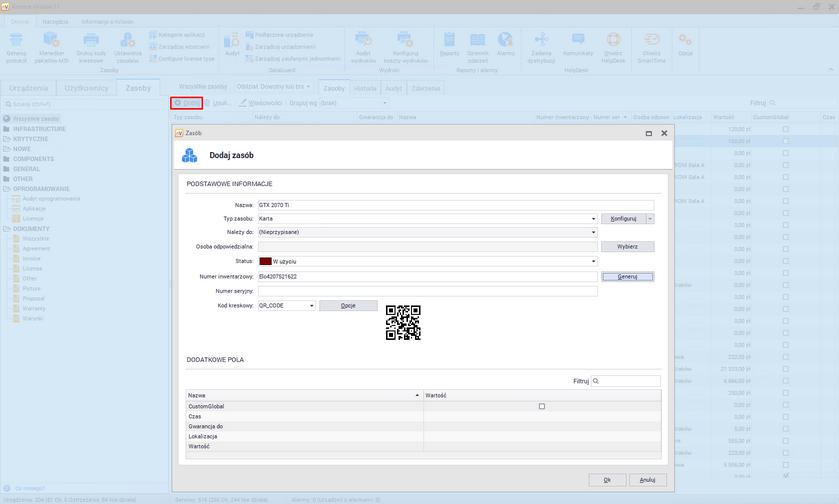Click the Raporty ribbon icon
Viewport: 839px width, 504px height.
pyautogui.click(x=449, y=40)
